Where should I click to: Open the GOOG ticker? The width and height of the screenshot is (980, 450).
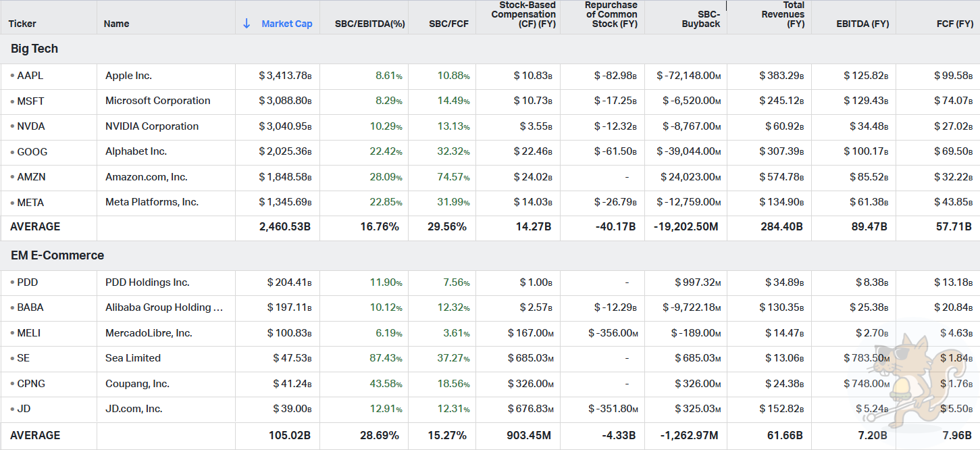click(32, 152)
